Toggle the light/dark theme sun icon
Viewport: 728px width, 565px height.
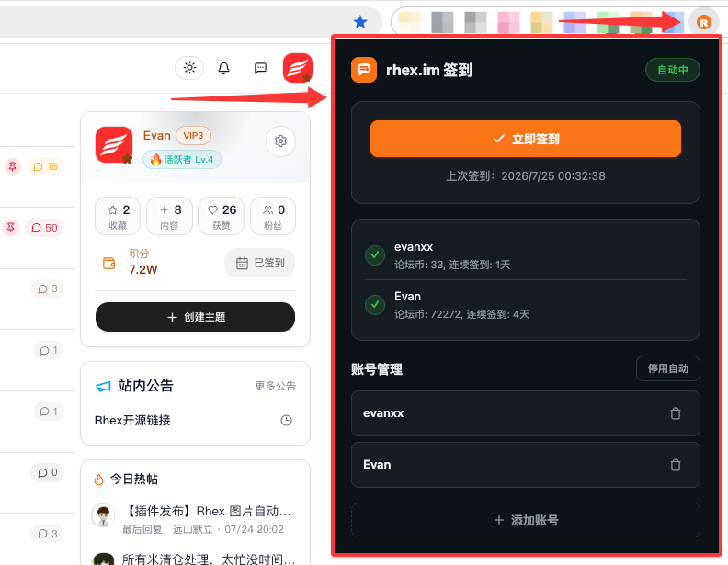[189, 68]
